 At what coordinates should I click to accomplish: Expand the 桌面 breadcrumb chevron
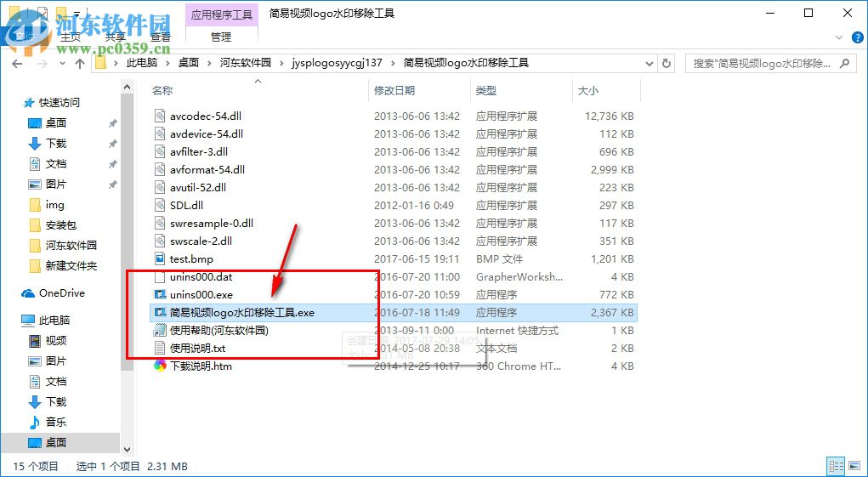click(208, 63)
